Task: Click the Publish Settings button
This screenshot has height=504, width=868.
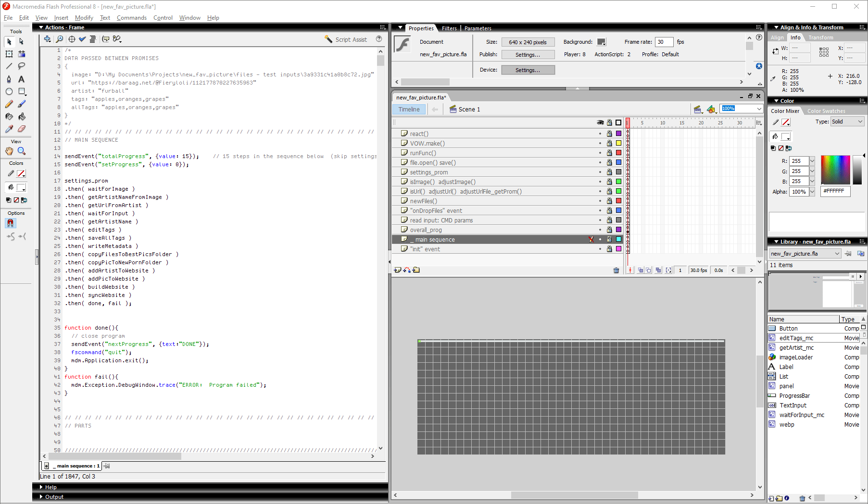Action: click(x=528, y=55)
